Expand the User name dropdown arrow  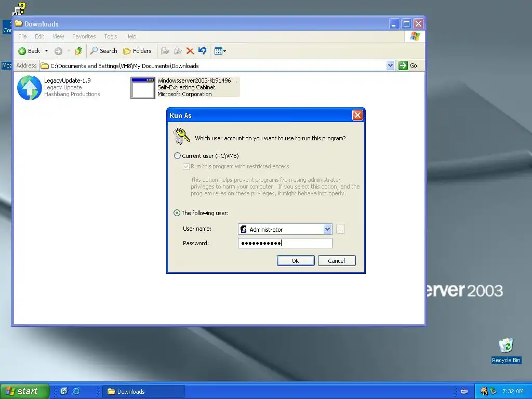tap(327, 229)
